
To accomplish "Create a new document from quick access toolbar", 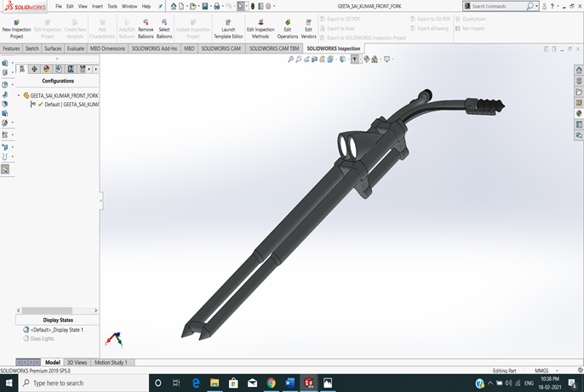I will (x=181, y=6).
